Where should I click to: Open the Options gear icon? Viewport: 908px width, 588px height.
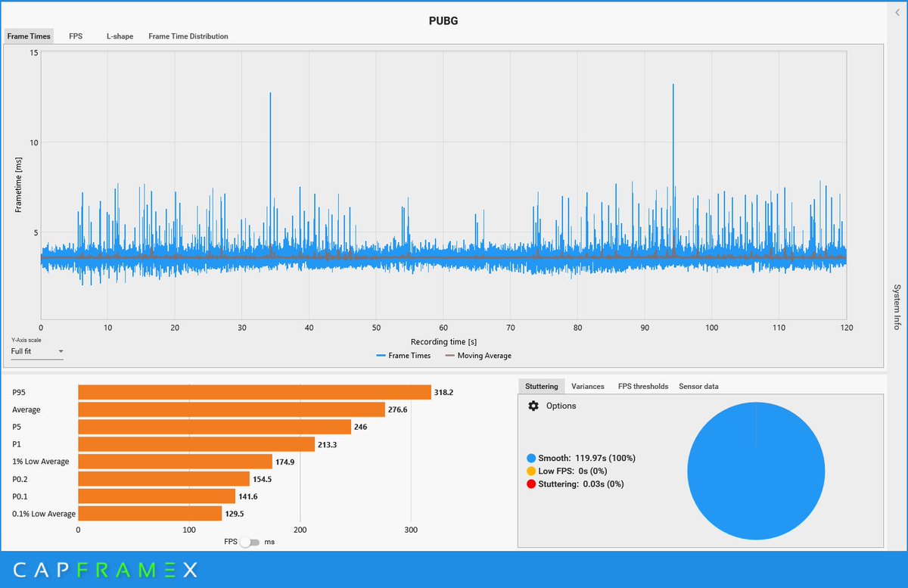point(533,406)
